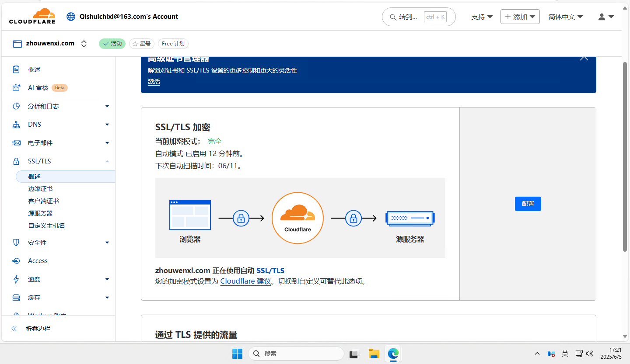The width and height of the screenshot is (630, 364).
Task: Show hidden system tray icons
Action: [537, 354]
